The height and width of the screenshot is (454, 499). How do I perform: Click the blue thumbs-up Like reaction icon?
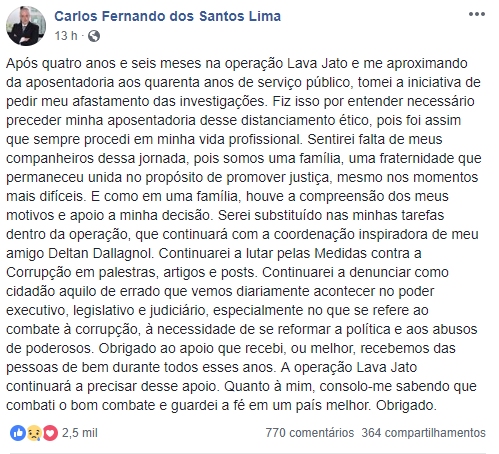point(18,433)
